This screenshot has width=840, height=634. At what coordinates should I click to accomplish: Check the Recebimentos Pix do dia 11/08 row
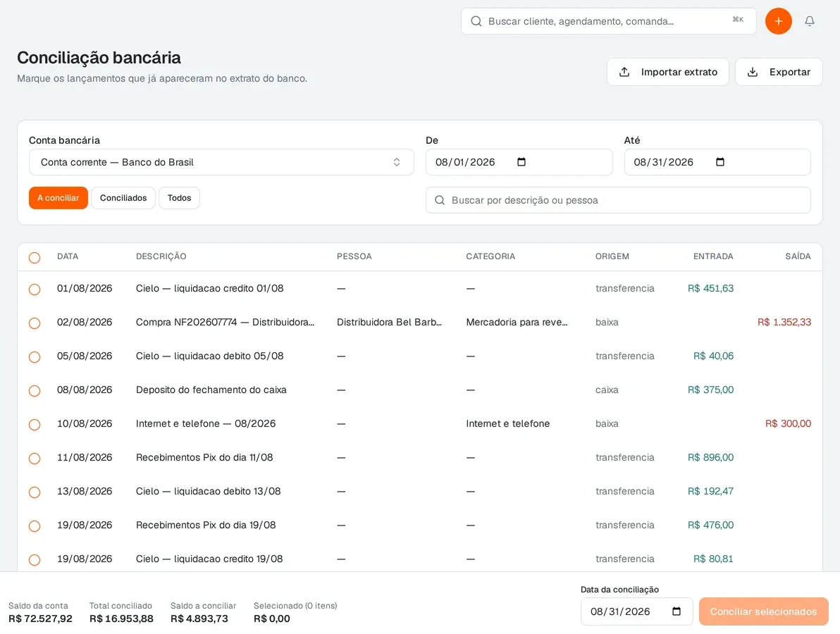35,459
